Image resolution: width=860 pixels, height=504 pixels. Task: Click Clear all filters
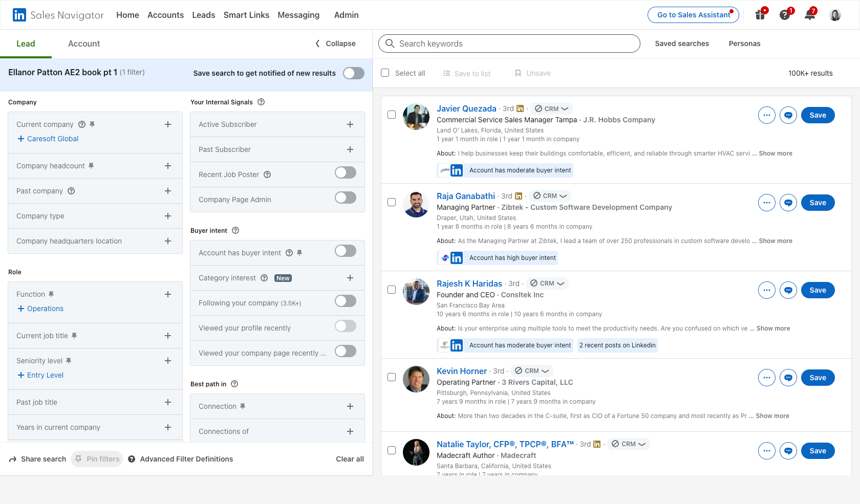point(350,459)
